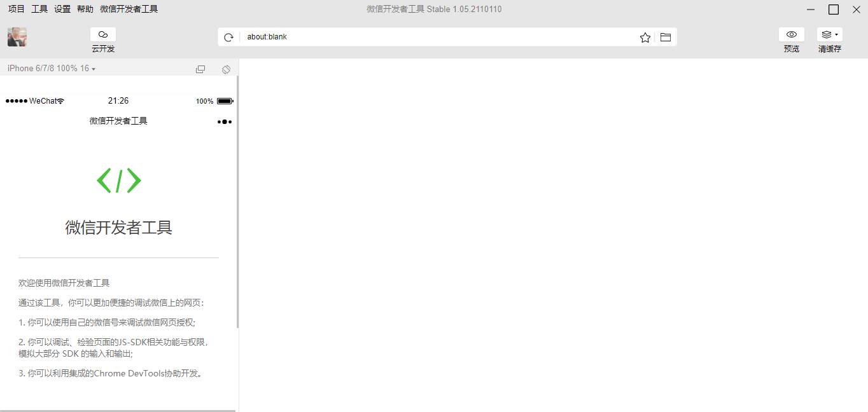Click the simulator battery icon
The height and width of the screenshot is (412, 868).
[x=225, y=101]
